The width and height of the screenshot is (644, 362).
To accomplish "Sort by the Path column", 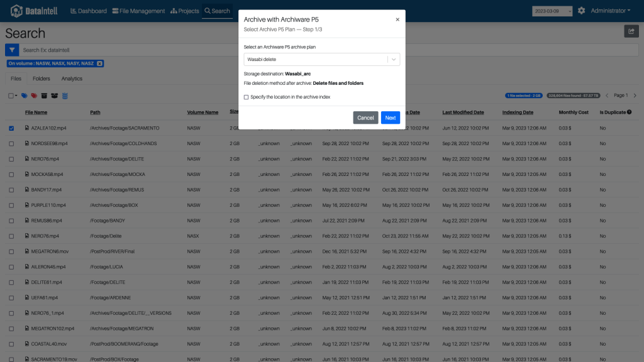I will pyautogui.click(x=95, y=112).
